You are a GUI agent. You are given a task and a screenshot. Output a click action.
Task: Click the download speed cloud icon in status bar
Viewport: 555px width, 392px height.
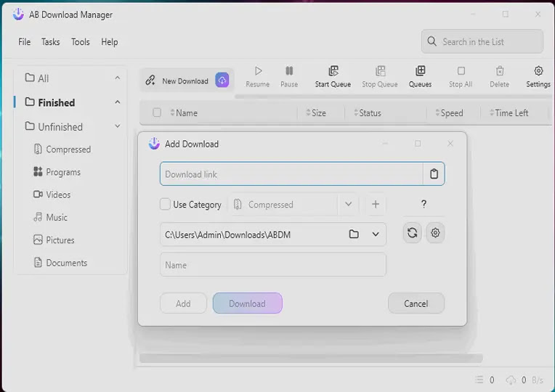tap(511, 380)
